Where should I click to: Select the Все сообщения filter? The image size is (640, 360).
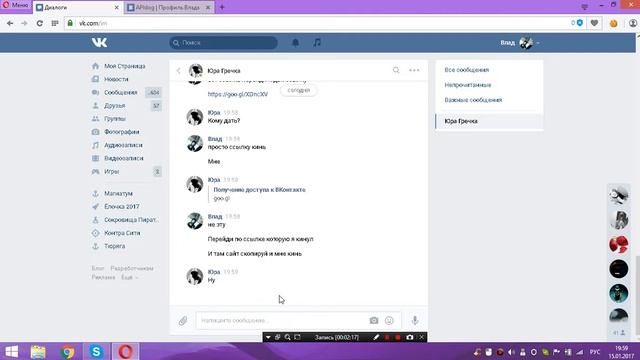coord(467,70)
